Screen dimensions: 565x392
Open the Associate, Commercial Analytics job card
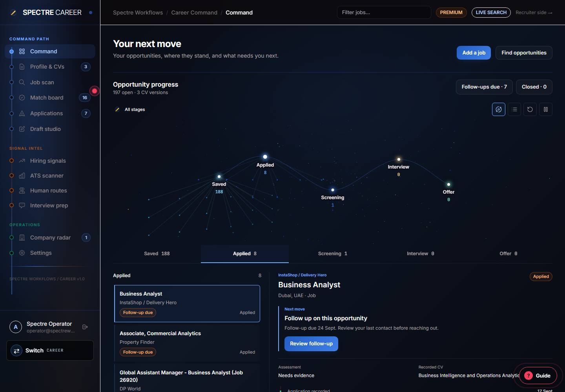187,343
